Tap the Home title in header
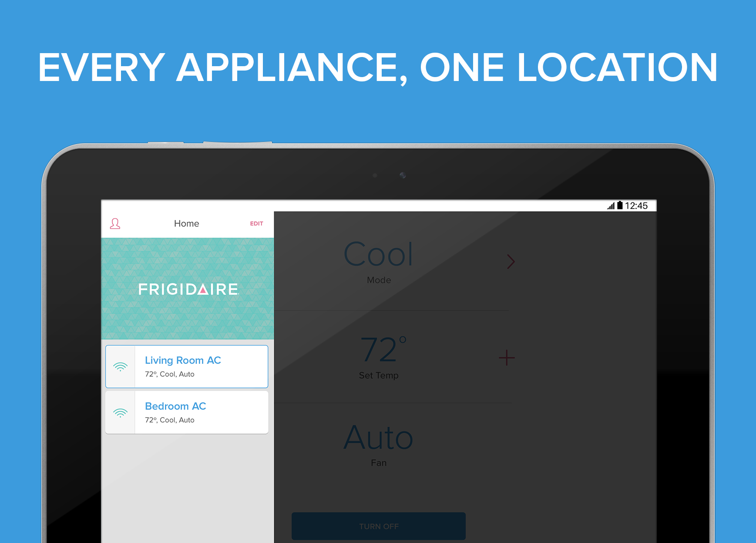 (x=187, y=224)
